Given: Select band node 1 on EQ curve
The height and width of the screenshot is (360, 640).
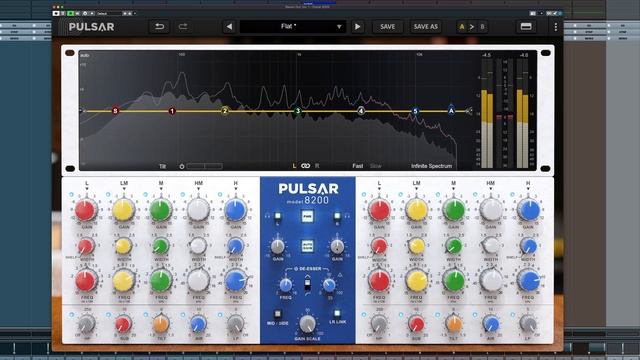Looking at the screenshot, I should click(172, 111).
